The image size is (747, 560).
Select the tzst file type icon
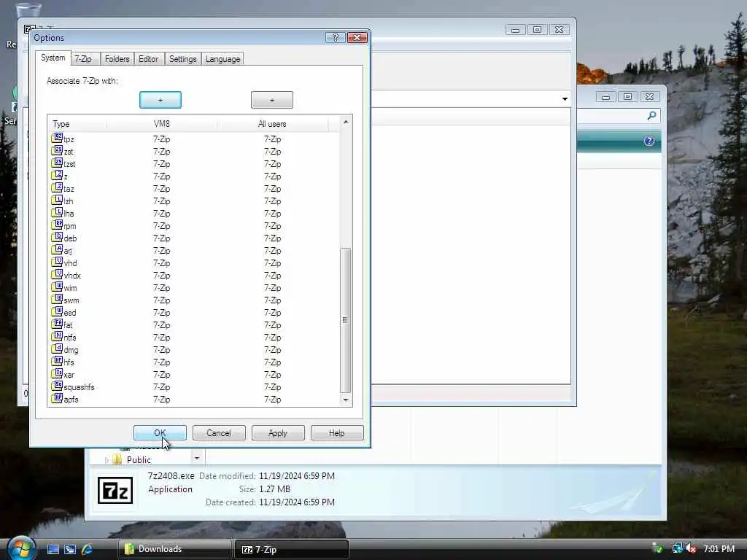click(57, 163)
